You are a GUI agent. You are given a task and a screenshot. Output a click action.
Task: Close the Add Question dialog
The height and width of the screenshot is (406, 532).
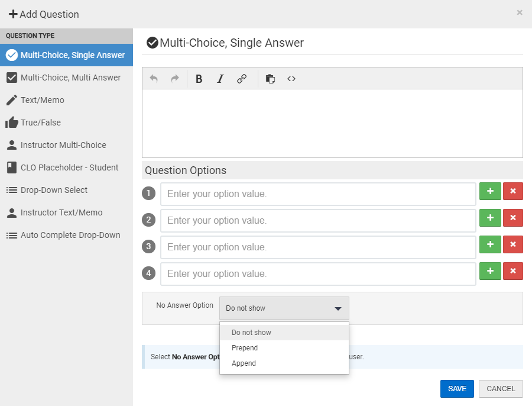point(520,12)
